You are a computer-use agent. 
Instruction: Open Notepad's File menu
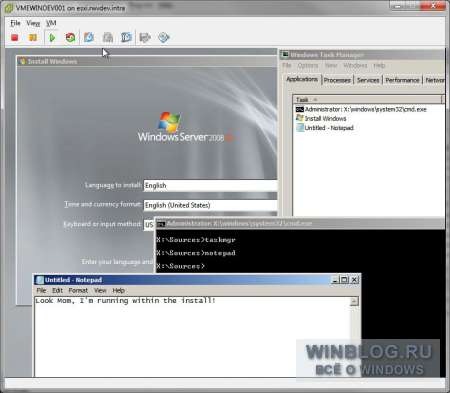coord(41,291)
